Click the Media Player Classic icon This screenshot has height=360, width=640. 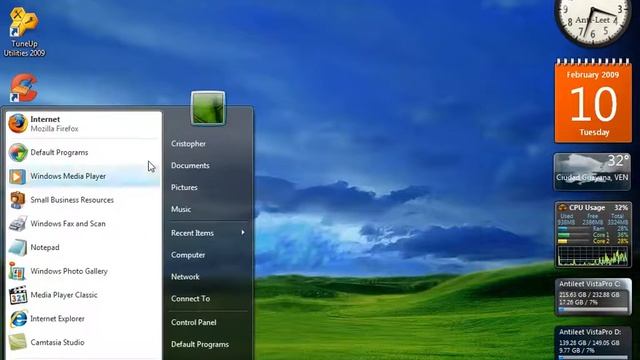pos(18,295)
